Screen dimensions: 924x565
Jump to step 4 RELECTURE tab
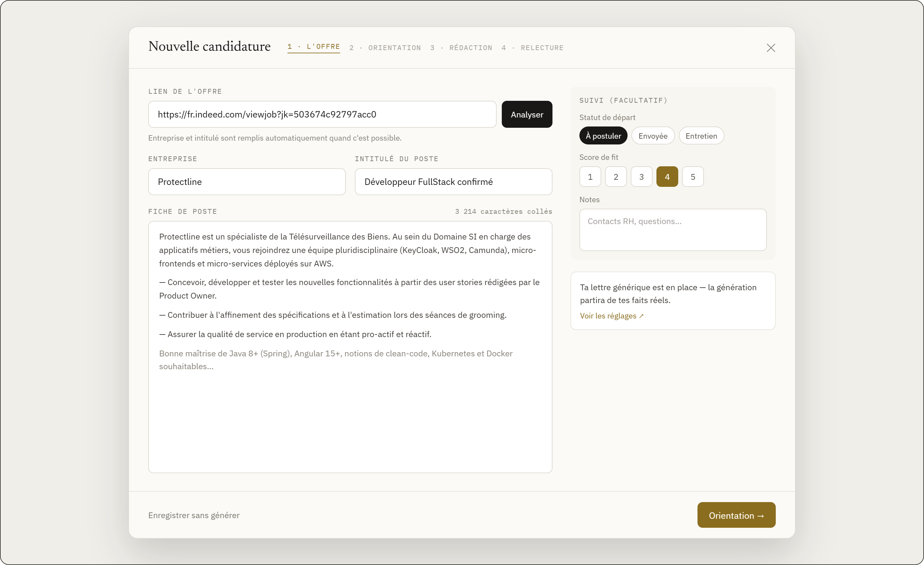click(x=532, y=48)
